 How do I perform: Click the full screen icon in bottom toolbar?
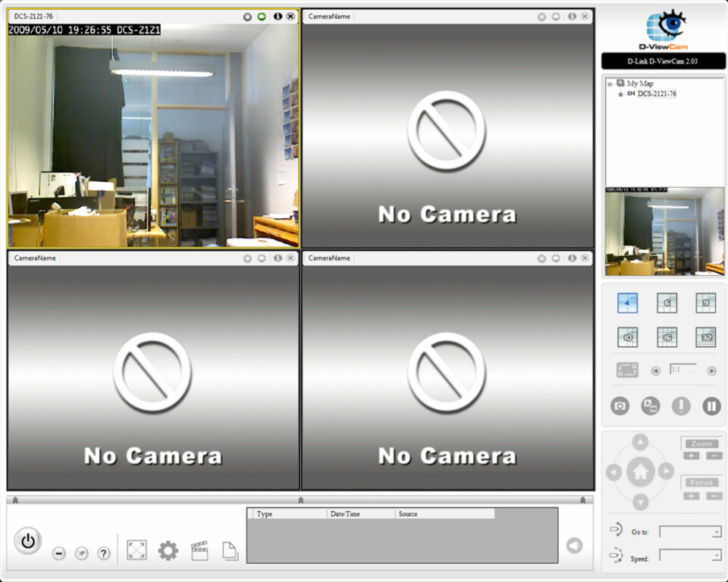136,551
